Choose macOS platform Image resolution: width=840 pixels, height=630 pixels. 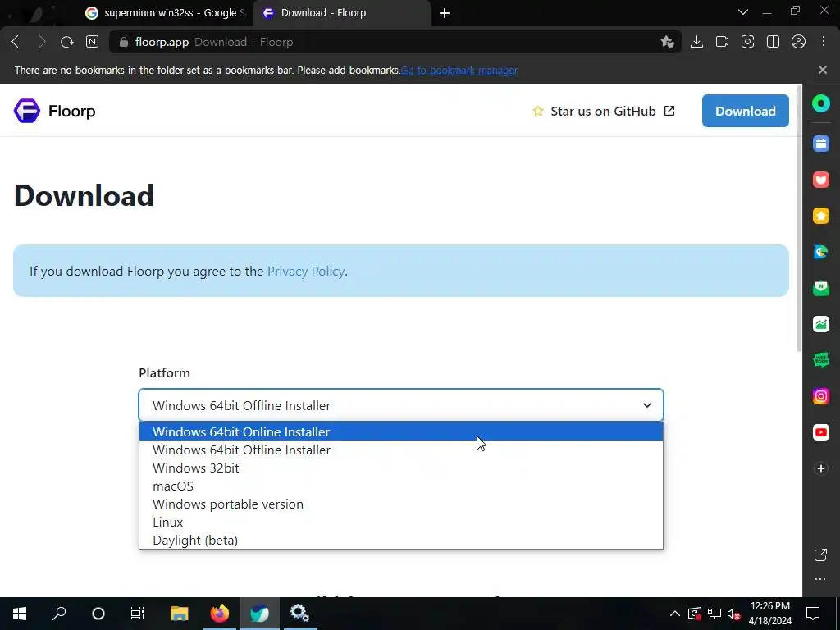[400, 486]
